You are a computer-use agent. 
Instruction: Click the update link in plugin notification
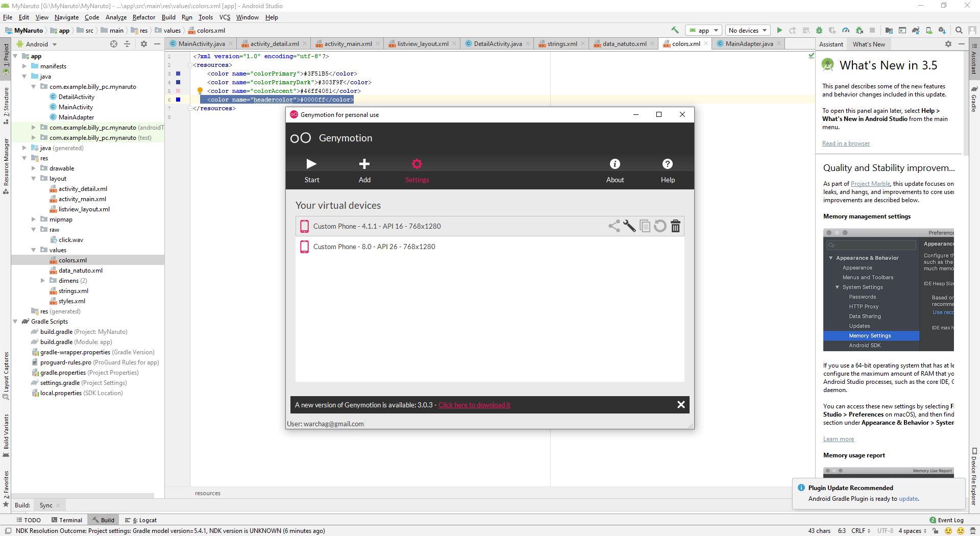(x=908, y=499)
